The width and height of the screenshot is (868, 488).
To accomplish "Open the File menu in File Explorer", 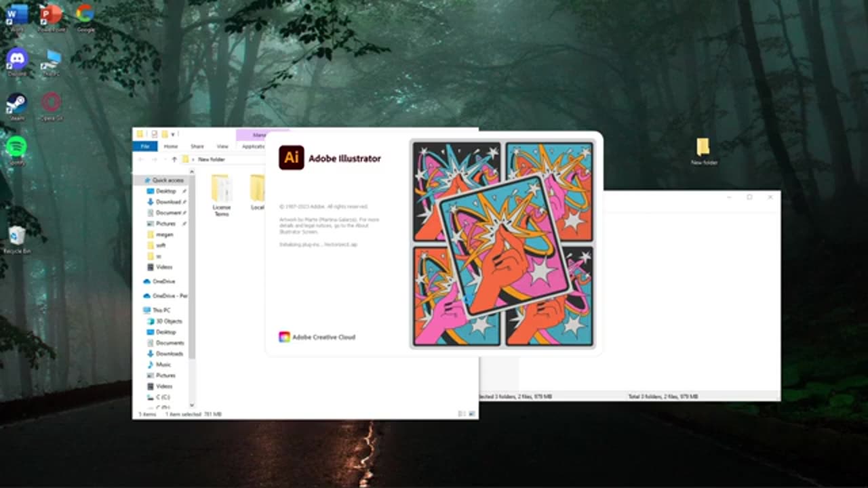I will click(x=144, y=146).
